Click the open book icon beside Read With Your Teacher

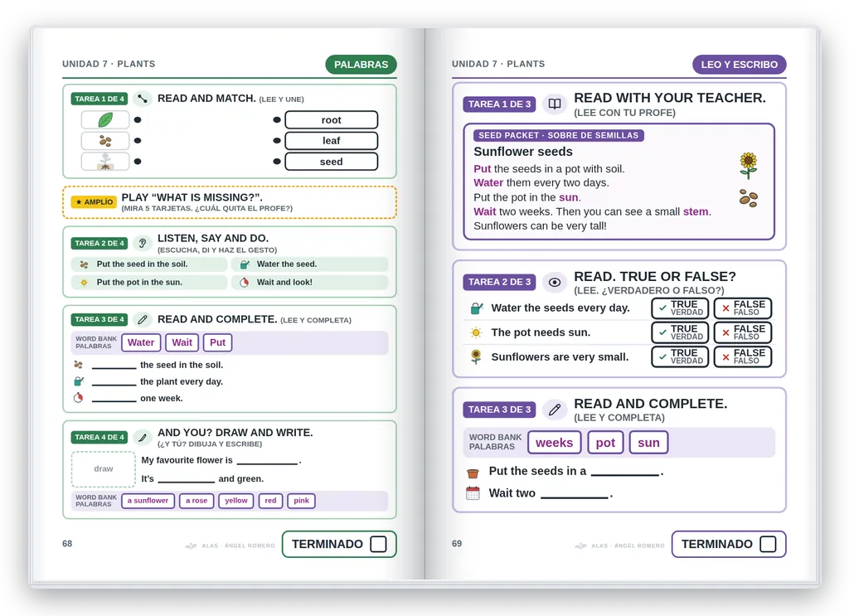pyautogui.click(x=555, y=104)
